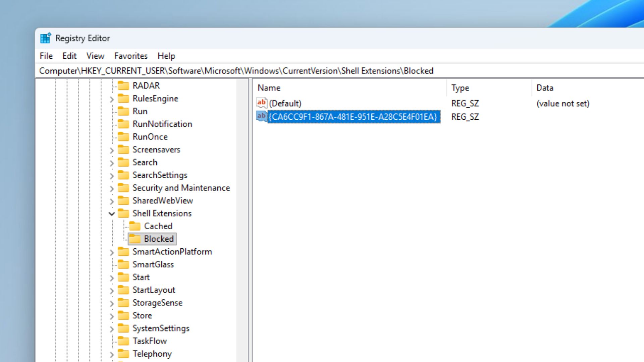Open the Edit menu
Screen dimensions: 644x362
(69, 56)
